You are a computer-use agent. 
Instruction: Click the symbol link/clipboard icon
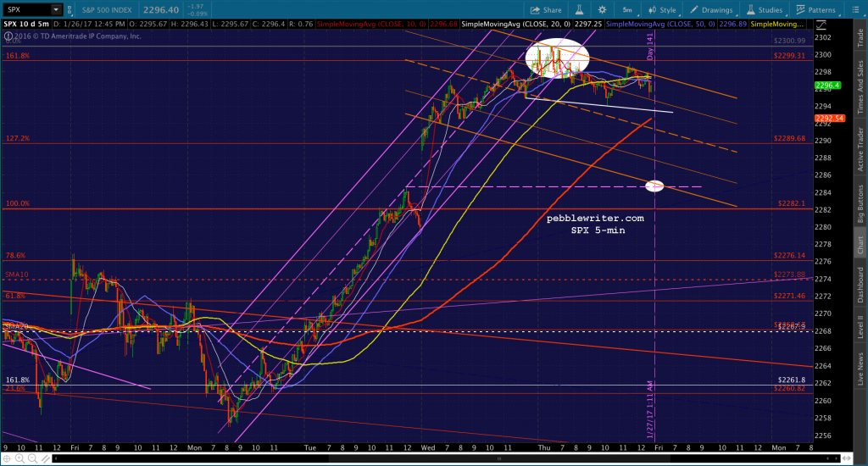pos(70,9)
